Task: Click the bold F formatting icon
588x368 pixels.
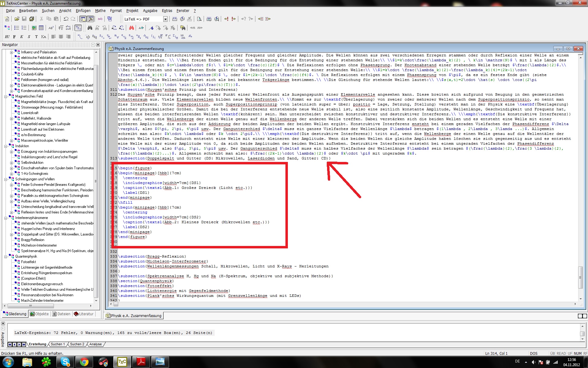Action: (14, 37)
